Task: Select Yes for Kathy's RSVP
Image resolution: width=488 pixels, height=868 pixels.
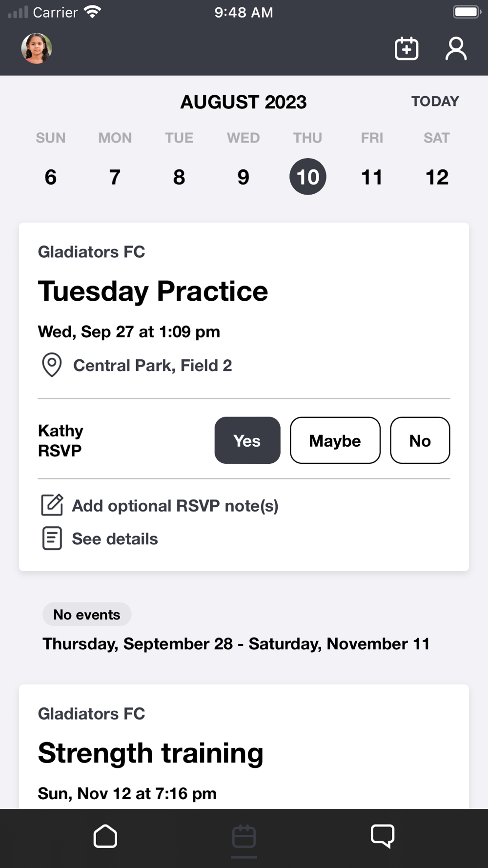Action: tap(247, 440)
